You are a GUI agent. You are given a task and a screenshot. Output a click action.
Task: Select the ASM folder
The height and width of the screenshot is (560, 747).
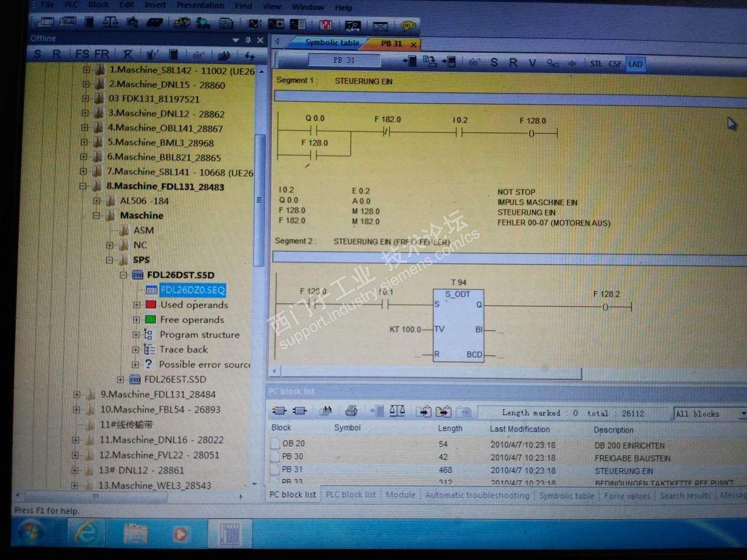click(144, 230)
